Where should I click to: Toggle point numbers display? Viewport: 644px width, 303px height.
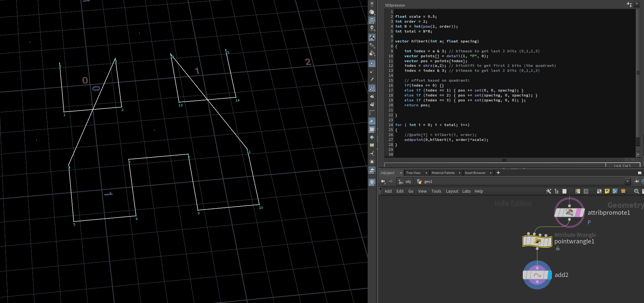[372, 88]
